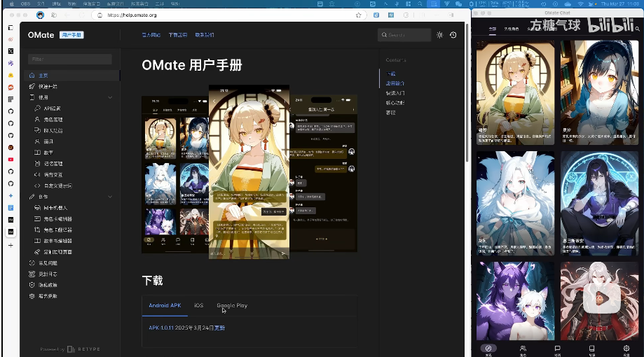This screenshot has height=357, width=644.
Task: Open the API配置 sidebar page
Action: 53,108
